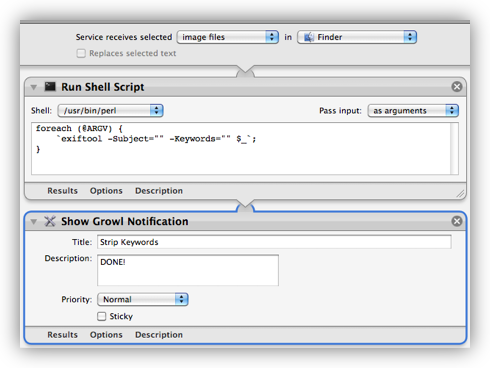This screenshot has width=490, height=368.
Task: Open the image files input type dropdown
Action: pyautogui.click(x=228, y=37)
